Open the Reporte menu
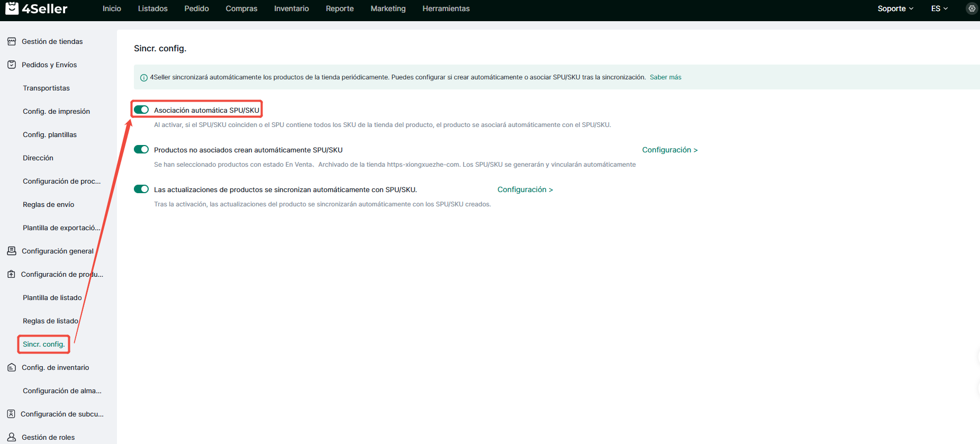 340,8
